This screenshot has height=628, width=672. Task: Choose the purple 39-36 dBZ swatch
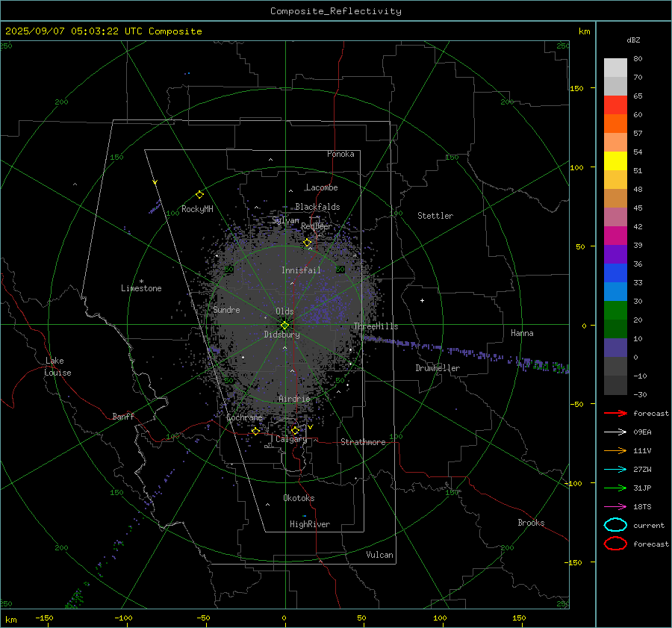(x=615, y=255)
